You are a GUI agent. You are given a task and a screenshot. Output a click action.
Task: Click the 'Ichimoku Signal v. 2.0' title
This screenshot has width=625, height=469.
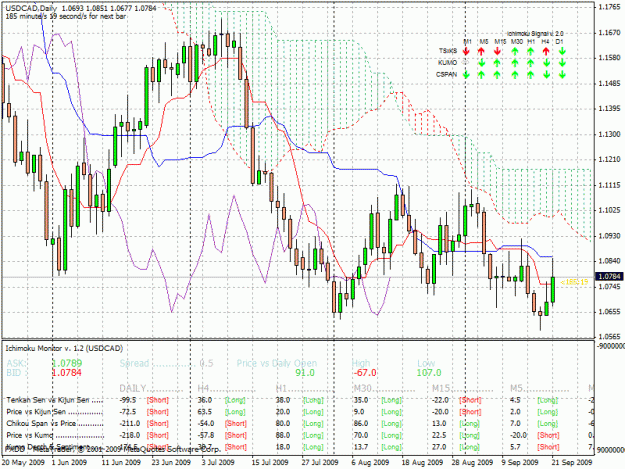click(535, 34)
